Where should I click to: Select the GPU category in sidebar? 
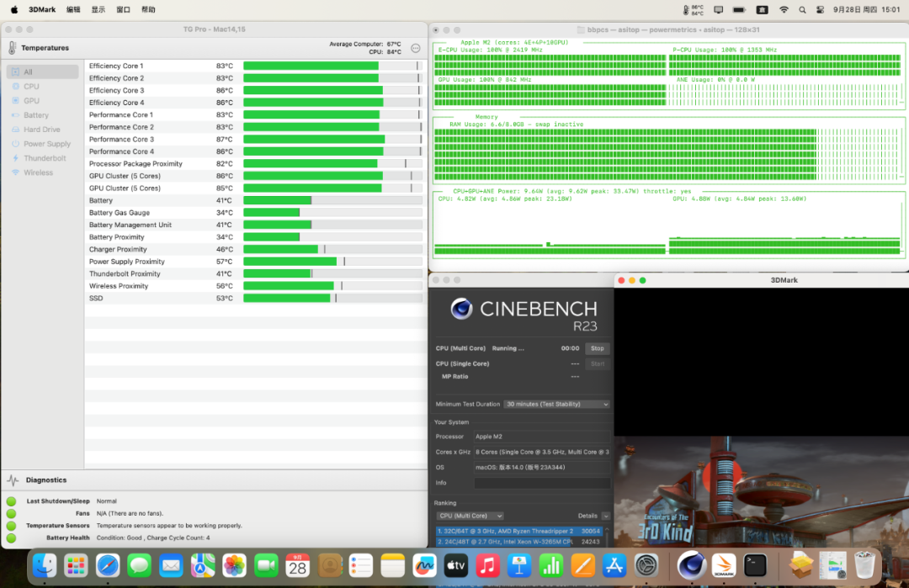31,101
